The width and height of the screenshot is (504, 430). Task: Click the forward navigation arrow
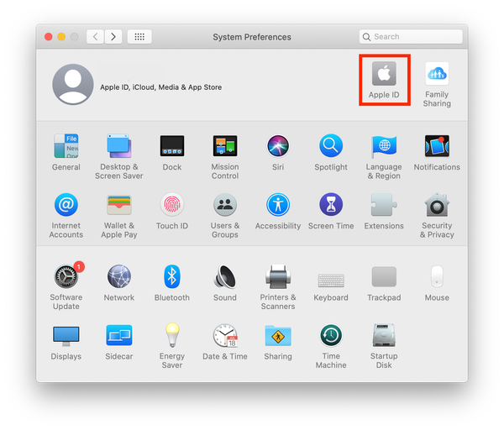tap(113, 37)
